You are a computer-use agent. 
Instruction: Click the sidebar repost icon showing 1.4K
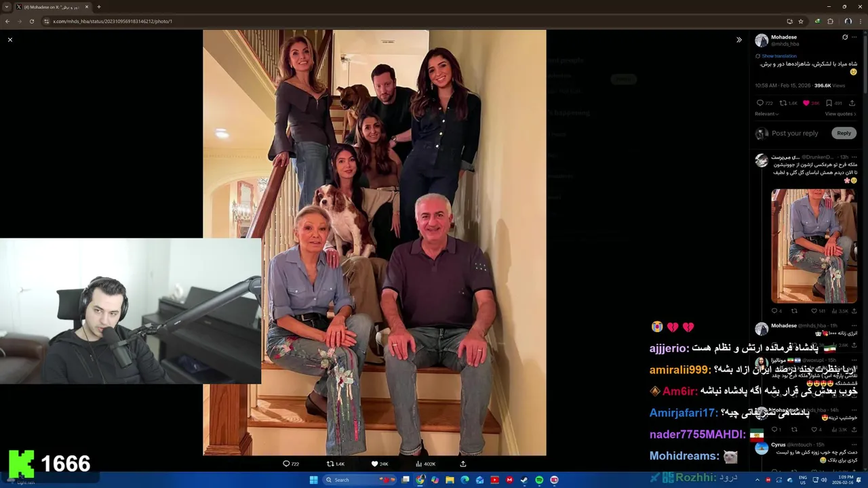pyautogui.click(x=783, y=103)
